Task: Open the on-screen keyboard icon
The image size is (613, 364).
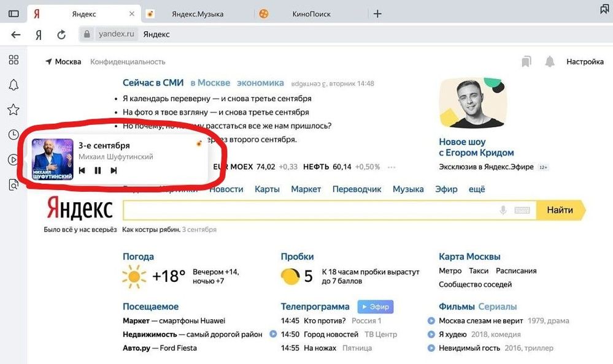Action: point(522,210)
